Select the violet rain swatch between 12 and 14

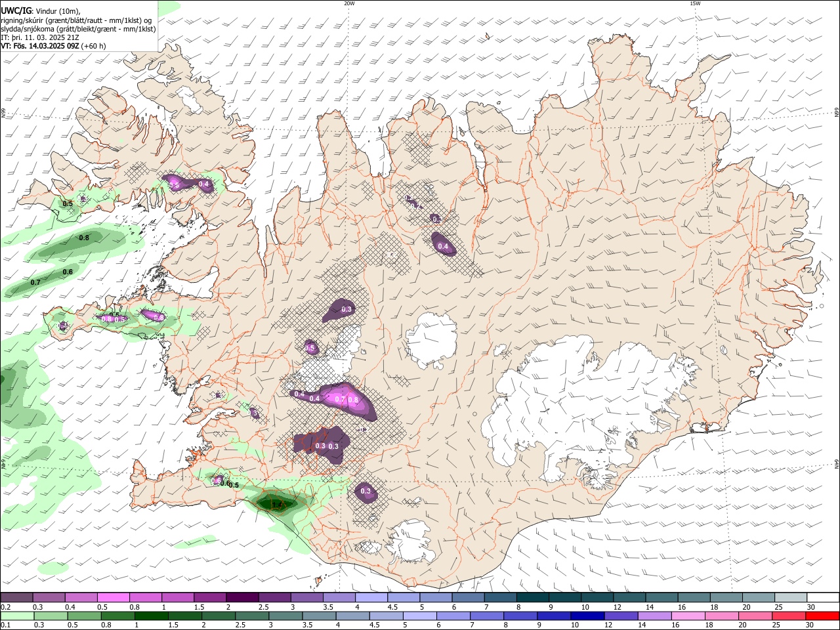[620, 616]
